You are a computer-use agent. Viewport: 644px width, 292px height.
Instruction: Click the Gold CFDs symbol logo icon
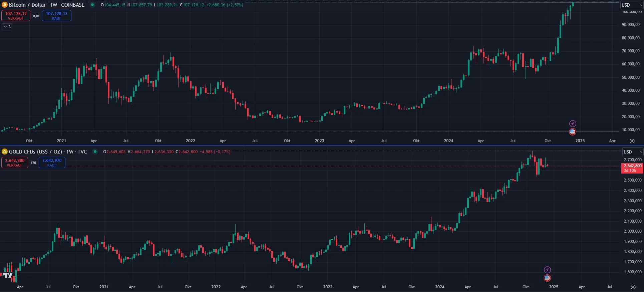point(5,152)
